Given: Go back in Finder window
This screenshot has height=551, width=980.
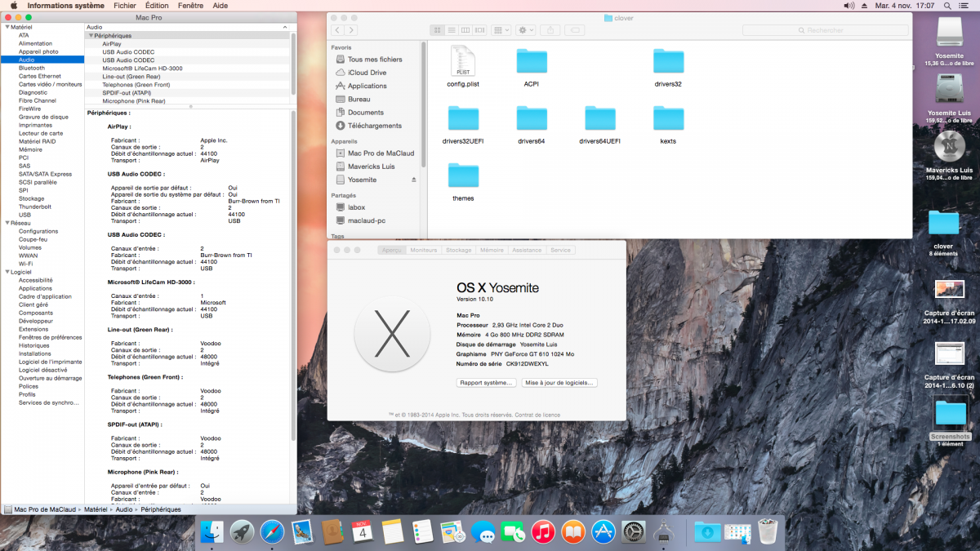Looking at the screenshot, I should [339, 30].
